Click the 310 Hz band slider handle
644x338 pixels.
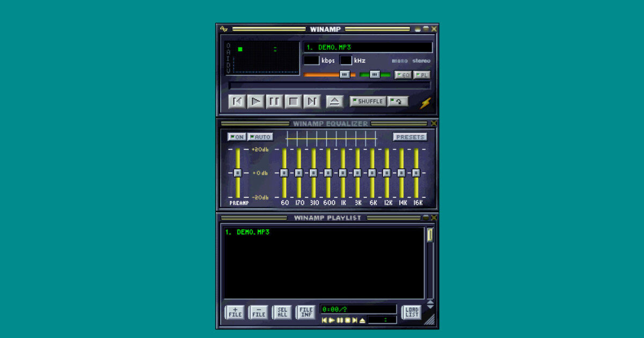(313, 173)
